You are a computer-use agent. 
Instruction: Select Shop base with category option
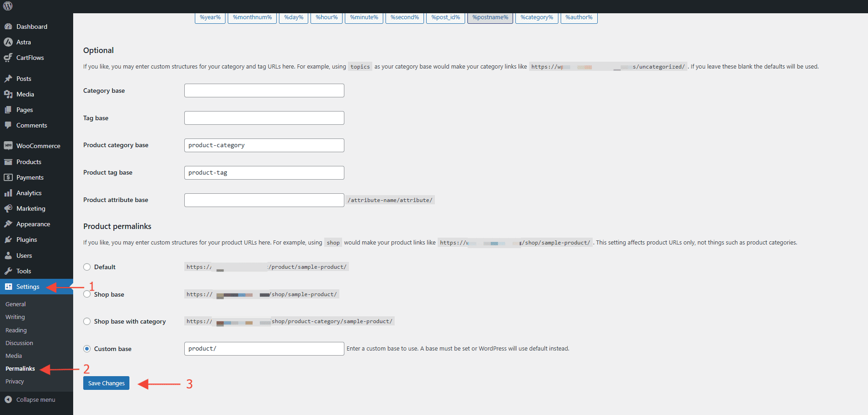coord(87,321)
